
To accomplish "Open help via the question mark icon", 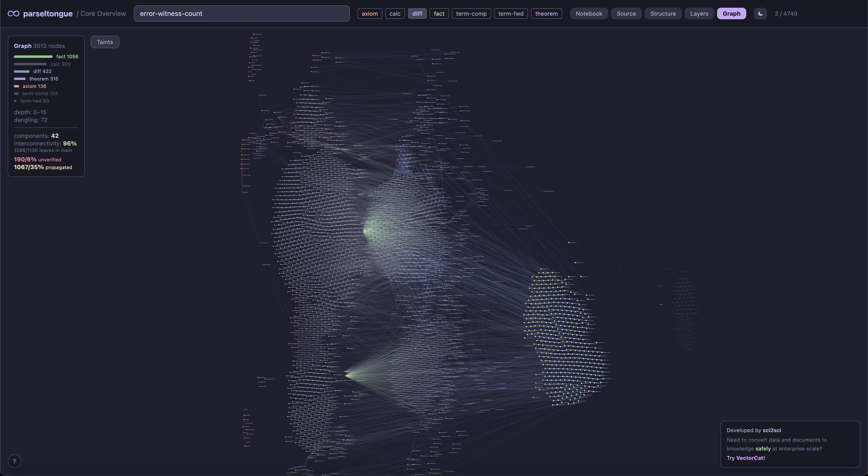I will tap(14, 461).
